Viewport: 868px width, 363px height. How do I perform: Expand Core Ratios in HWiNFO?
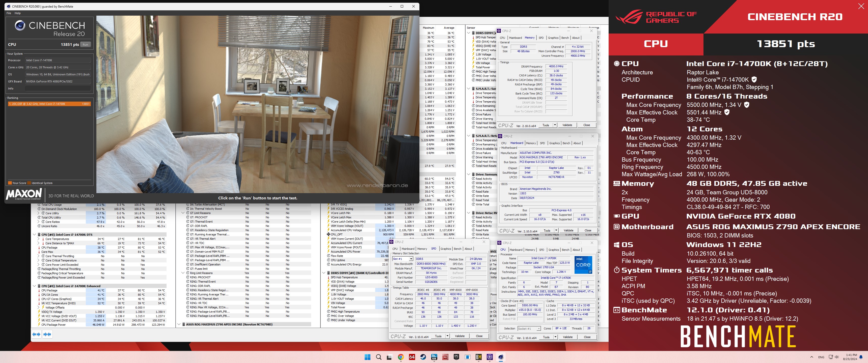pyautogui.click(x=38, y=222)
